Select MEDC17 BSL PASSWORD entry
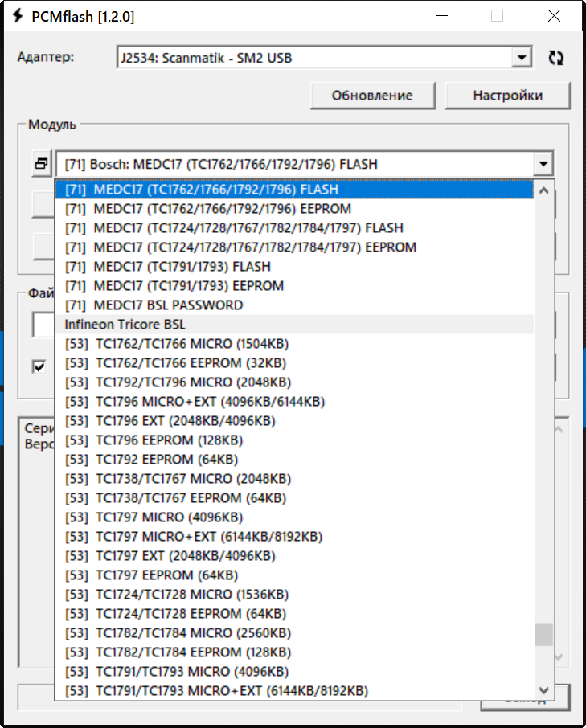Viewport: 586px width, 728px height. [168, 305]
